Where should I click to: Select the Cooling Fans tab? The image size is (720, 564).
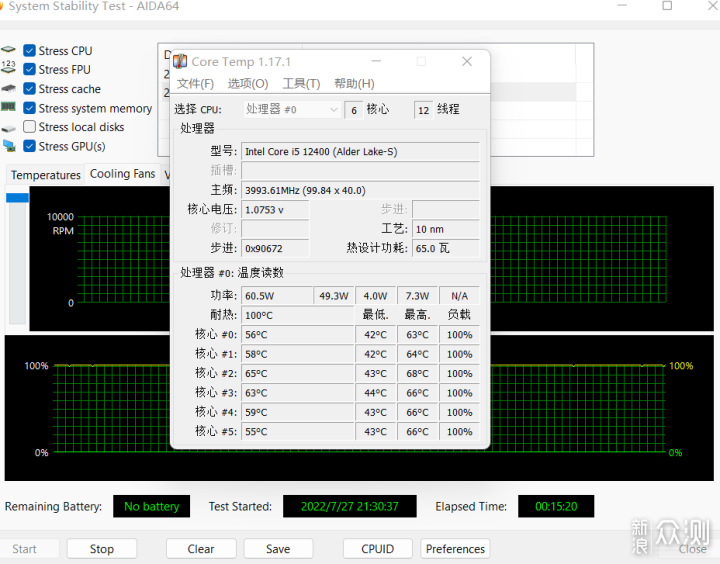pyautogui.click(x=123, y=174)
